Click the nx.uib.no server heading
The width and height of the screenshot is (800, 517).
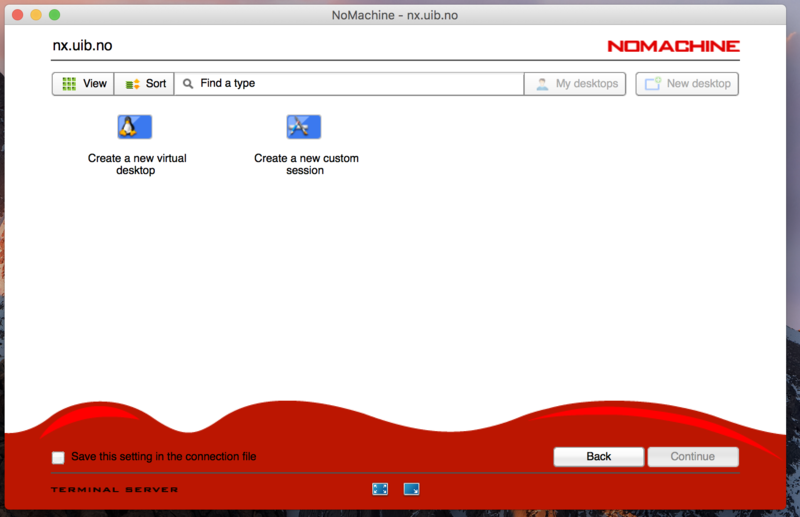(x=82, y=46)
